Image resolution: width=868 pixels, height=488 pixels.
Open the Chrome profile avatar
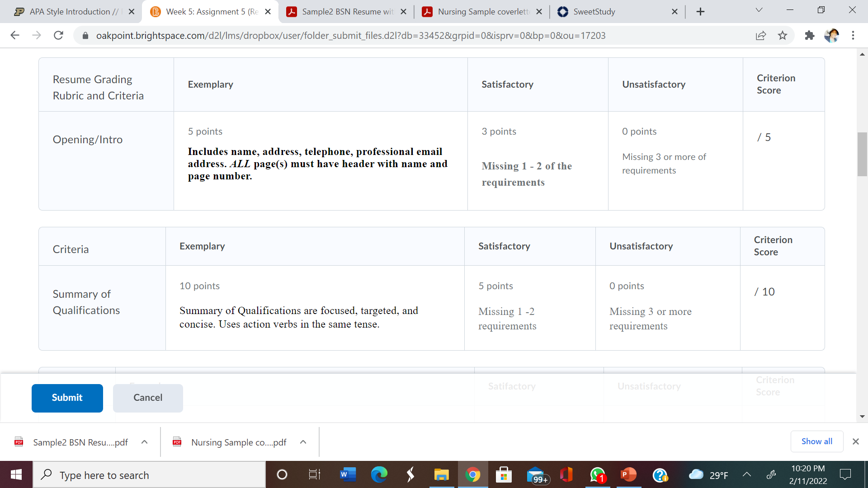coord(831,35)
